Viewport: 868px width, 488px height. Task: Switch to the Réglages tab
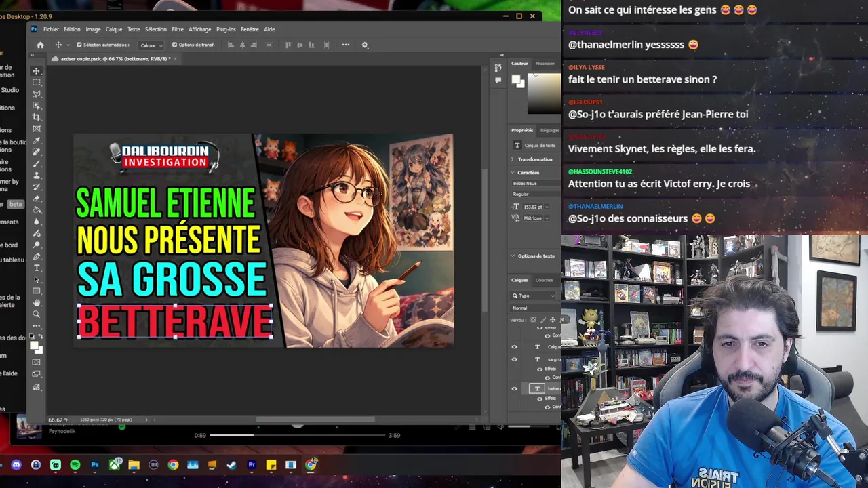(550, 130)
